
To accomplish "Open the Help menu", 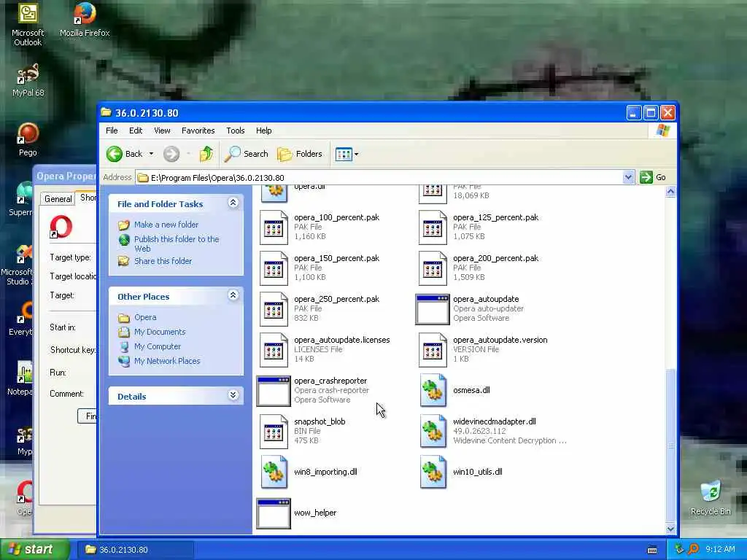I will (263, 131).
